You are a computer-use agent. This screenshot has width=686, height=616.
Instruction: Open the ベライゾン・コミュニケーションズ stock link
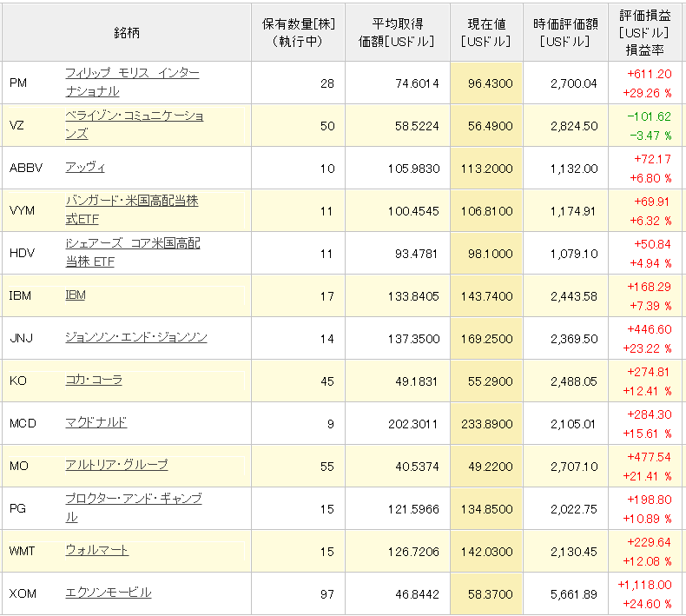point(135,125)
